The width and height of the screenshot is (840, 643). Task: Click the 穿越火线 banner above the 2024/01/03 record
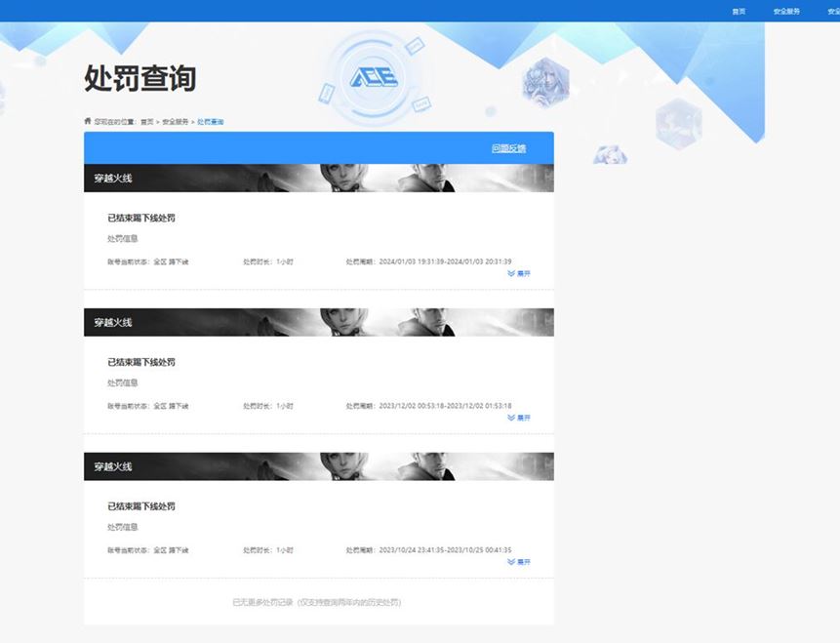[319, 178]
